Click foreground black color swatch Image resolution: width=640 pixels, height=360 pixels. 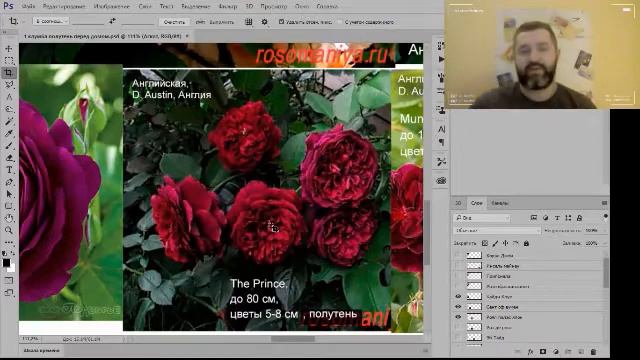click(x=6, y=262)
